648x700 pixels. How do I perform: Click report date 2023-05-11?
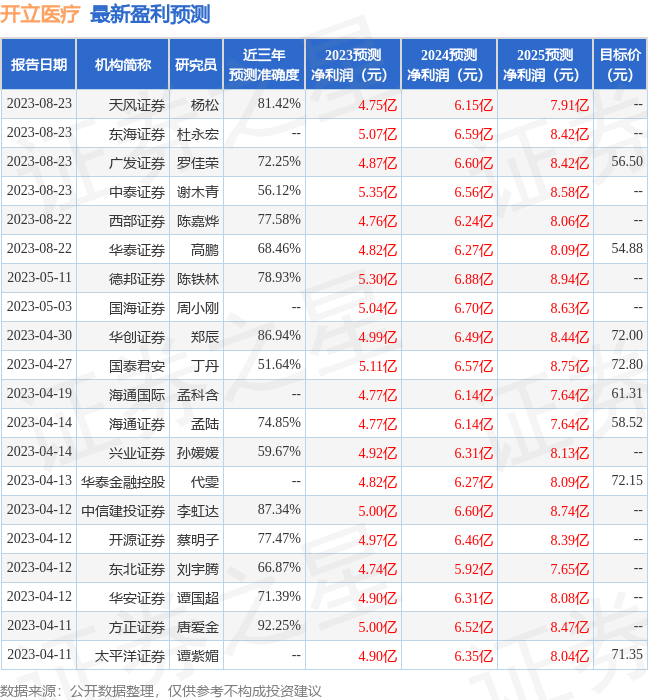(39, 278)
